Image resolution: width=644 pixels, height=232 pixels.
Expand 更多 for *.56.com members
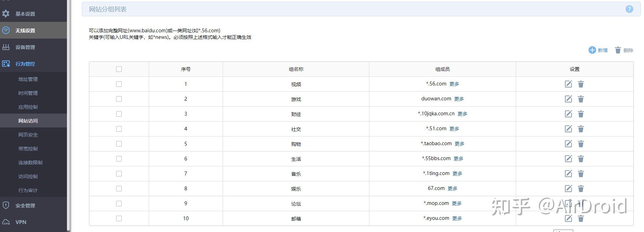[x=454, y=84]
